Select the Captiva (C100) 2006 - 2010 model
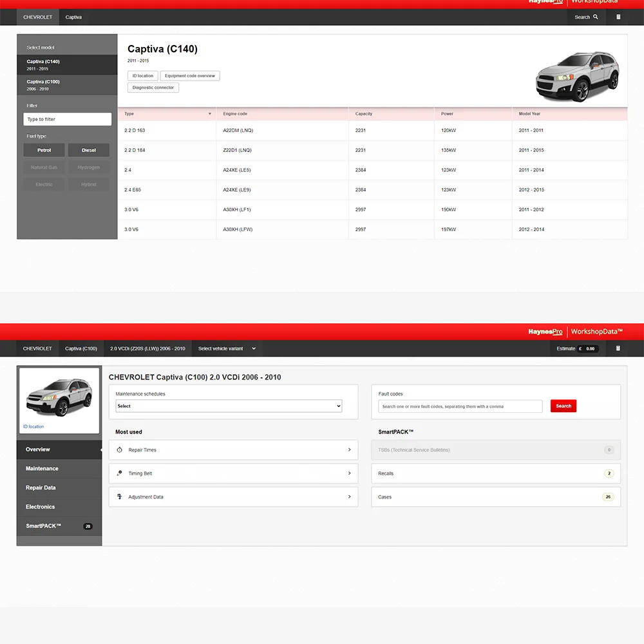Viewport: 644px width, 644px height. (67, 85)
